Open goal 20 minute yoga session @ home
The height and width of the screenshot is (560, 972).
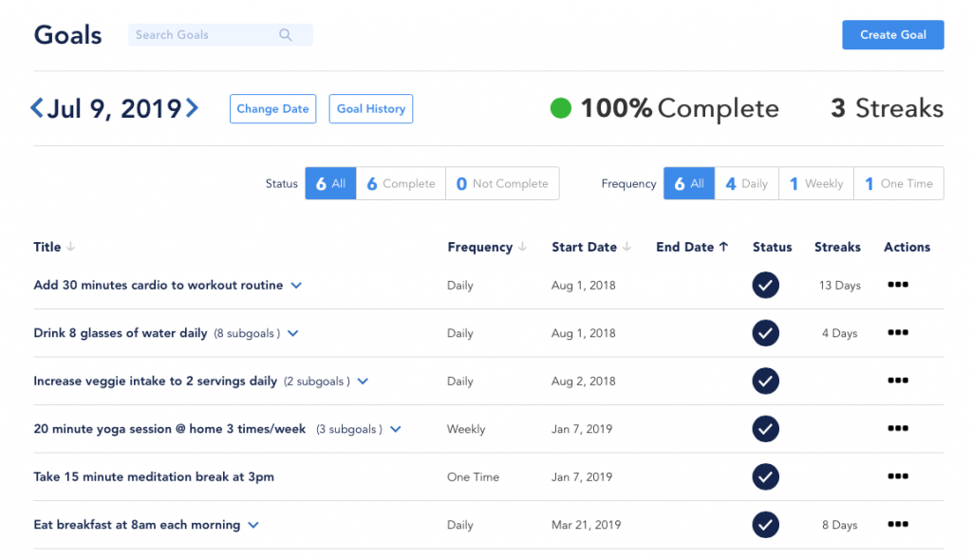(169, 429)
